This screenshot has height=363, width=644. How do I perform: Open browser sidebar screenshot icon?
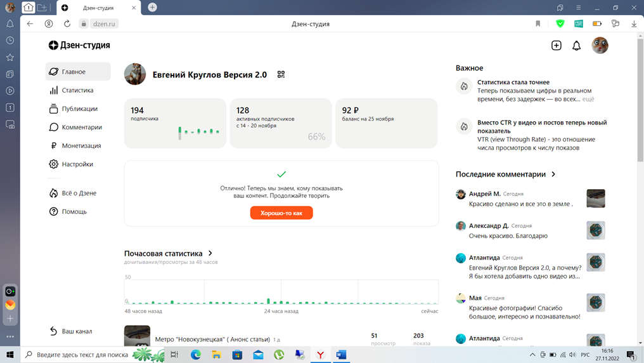pyautogui.click(x=10, y=124)
